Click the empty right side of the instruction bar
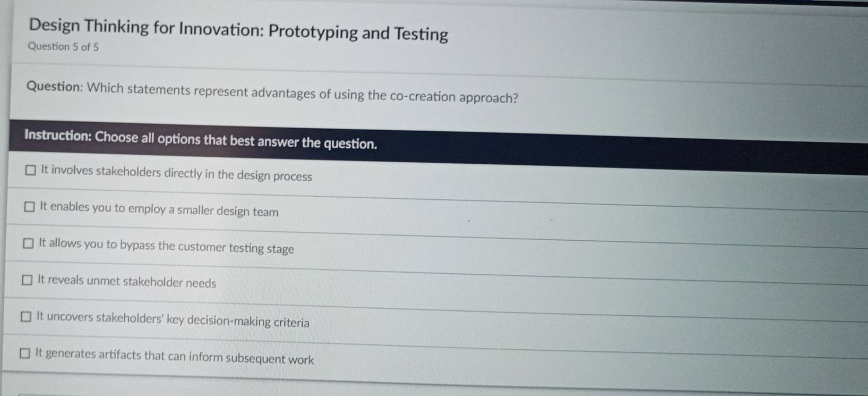 [637, 154]
